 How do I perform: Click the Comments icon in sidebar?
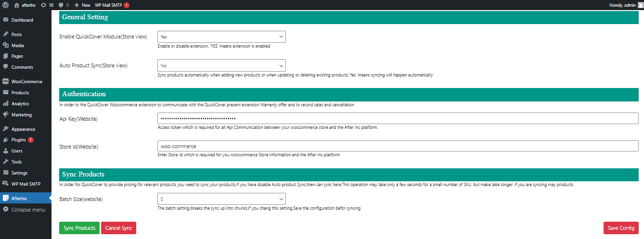coord(6,67)
